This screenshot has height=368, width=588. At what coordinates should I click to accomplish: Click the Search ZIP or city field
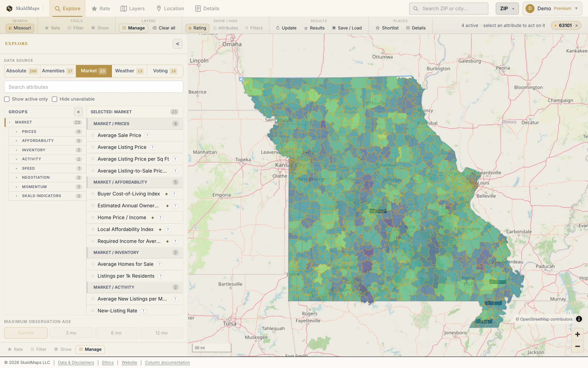(x=449, y=9)
